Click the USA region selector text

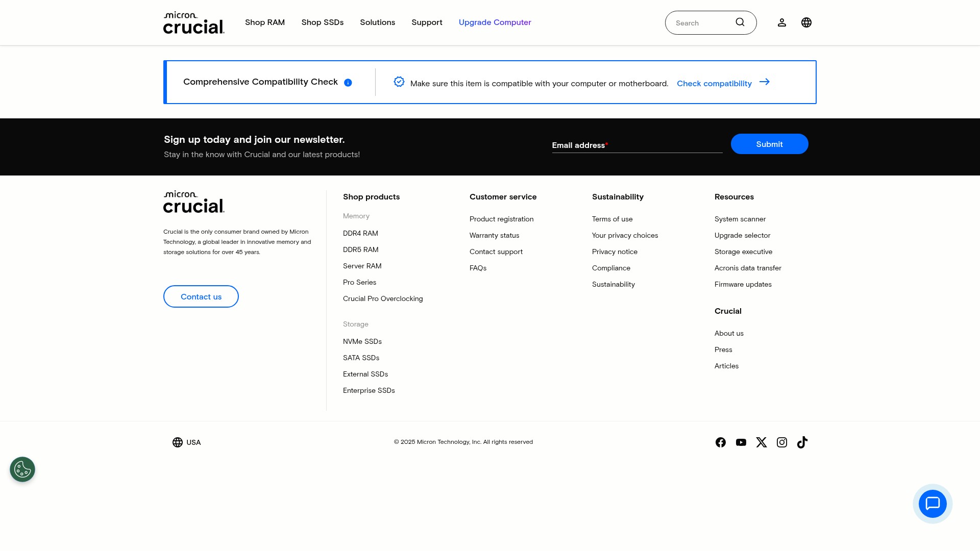[x=193, y=442]
